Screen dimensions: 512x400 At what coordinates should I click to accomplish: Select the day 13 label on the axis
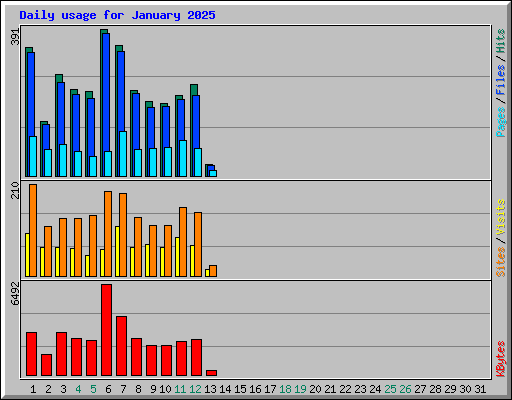[210, 389]
